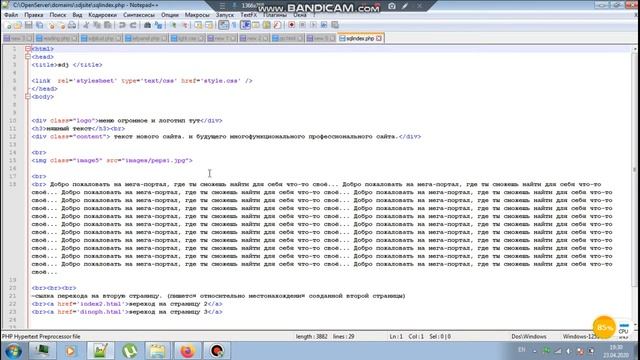Open the Правка menu

point(34,15)
